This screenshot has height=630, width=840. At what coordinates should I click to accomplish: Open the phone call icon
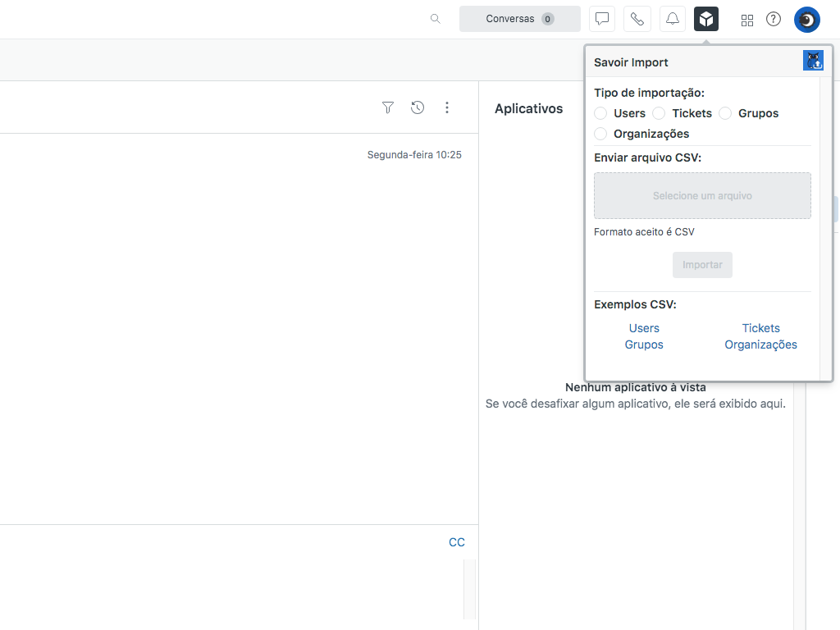point(637,19)
